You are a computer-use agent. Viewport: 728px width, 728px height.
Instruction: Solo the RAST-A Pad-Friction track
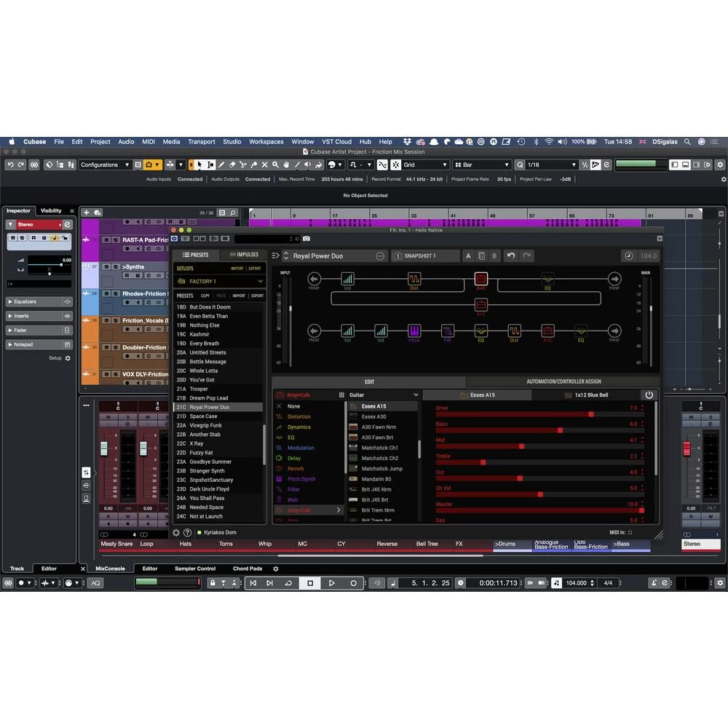pos(114,239)
